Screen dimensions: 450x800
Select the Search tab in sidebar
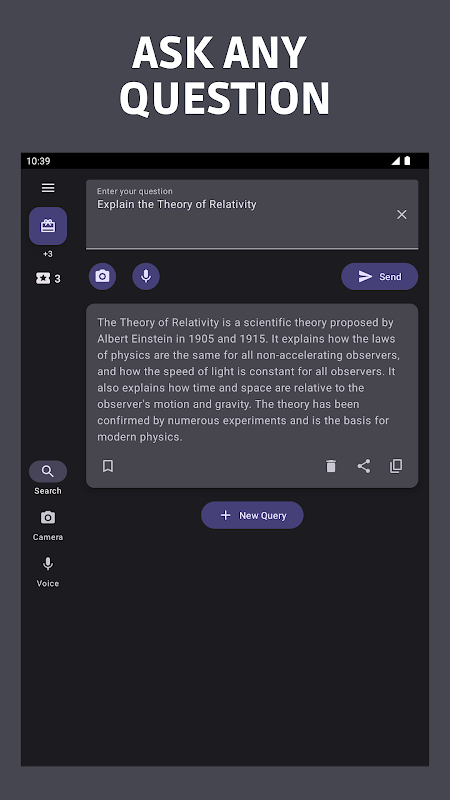[x=48, y=478]
